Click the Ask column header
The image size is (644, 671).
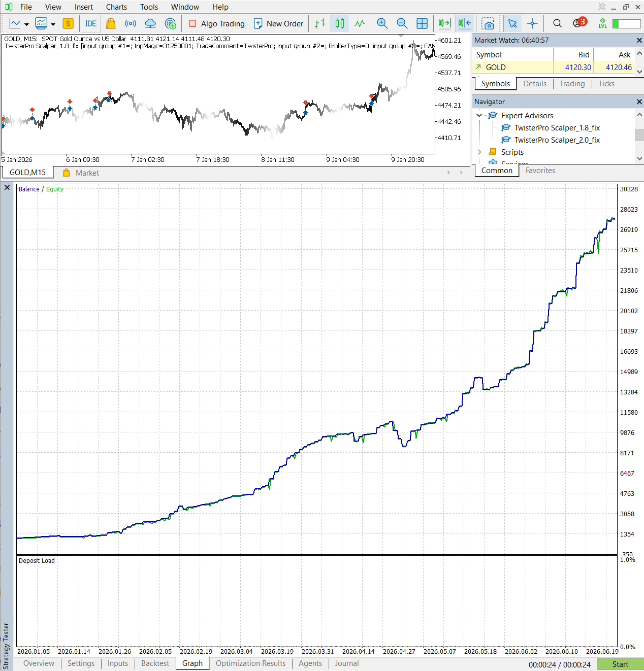click(614, 55)
